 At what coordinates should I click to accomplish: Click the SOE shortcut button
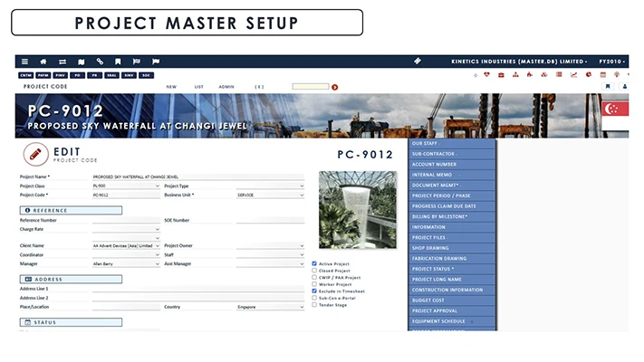pos(146,75)
